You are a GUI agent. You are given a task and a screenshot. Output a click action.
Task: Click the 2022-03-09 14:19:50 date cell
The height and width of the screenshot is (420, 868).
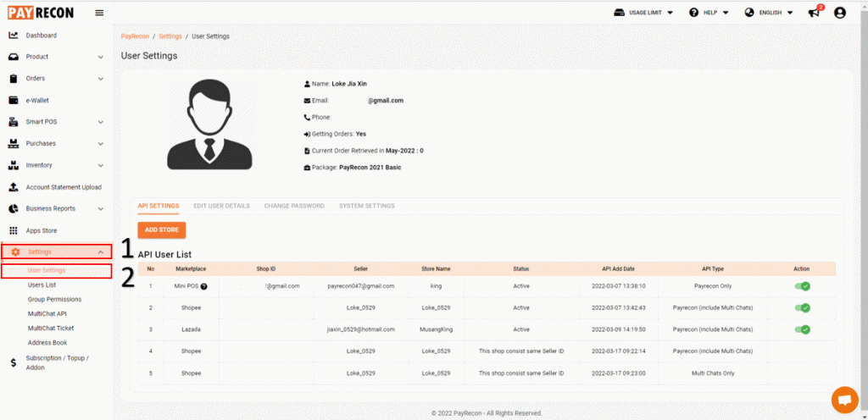(x=618, y=329)
